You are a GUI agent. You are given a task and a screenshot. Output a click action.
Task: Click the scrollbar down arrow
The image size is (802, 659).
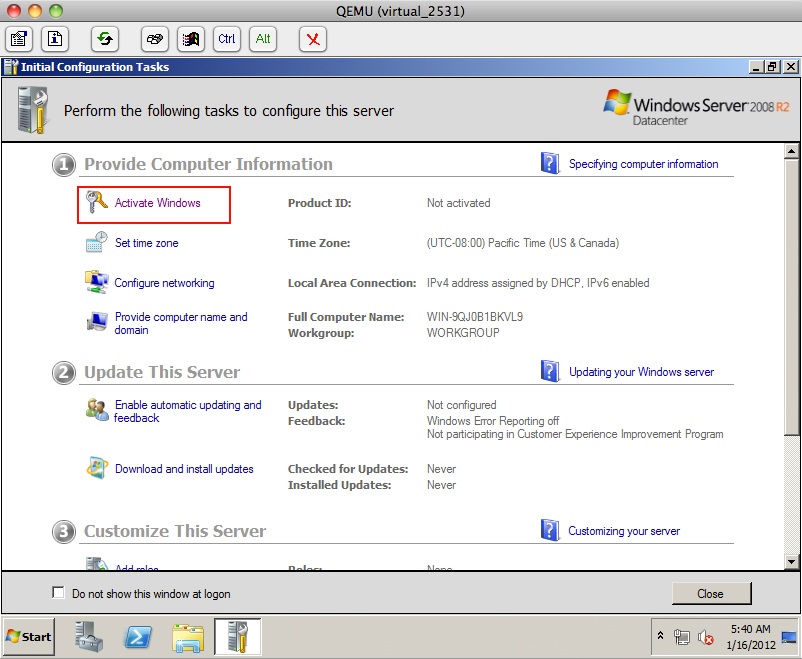[x=791, y=561]
